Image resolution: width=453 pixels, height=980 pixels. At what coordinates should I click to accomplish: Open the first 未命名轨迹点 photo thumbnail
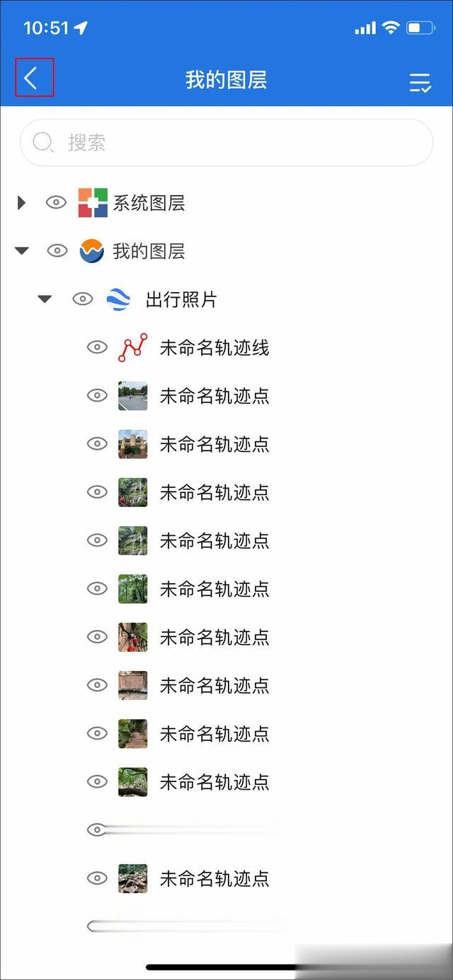coord(133,396)
